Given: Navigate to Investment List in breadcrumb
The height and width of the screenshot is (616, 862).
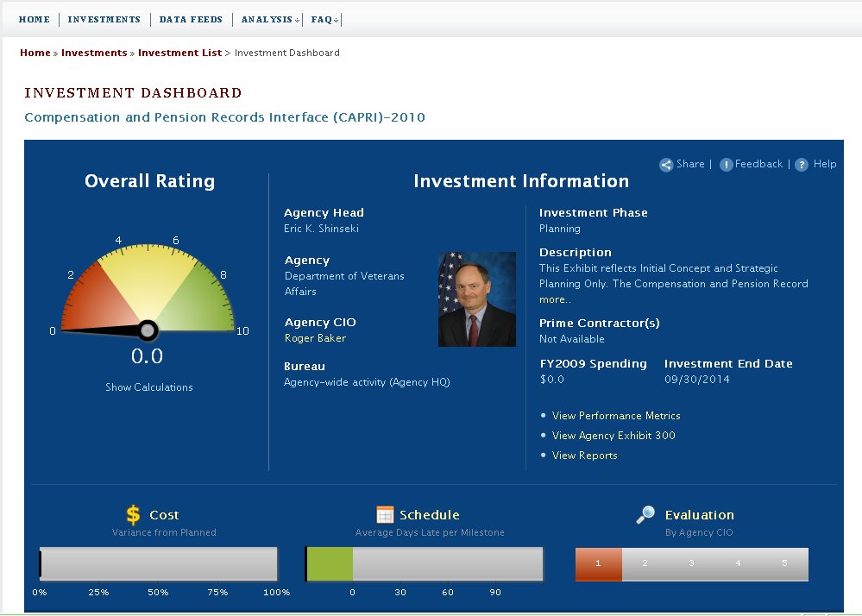Looking at the screenshot, I should pyautogui.click(x=179, y=53).
